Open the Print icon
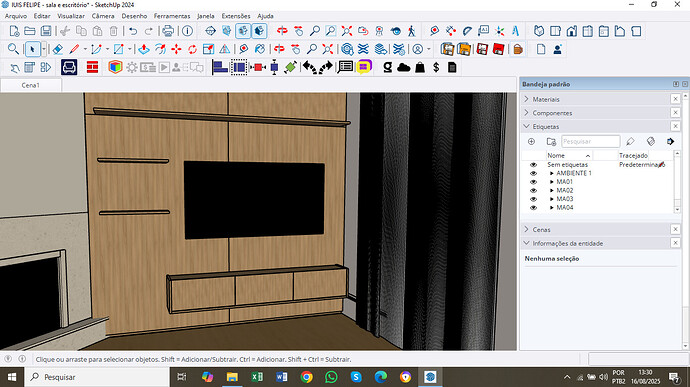 [x=168, y=31]
